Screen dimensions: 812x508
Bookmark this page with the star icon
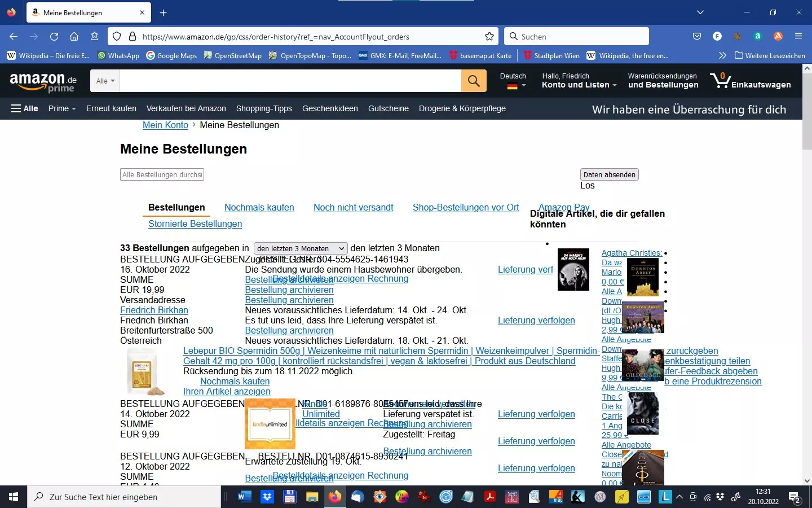[489, 37]
